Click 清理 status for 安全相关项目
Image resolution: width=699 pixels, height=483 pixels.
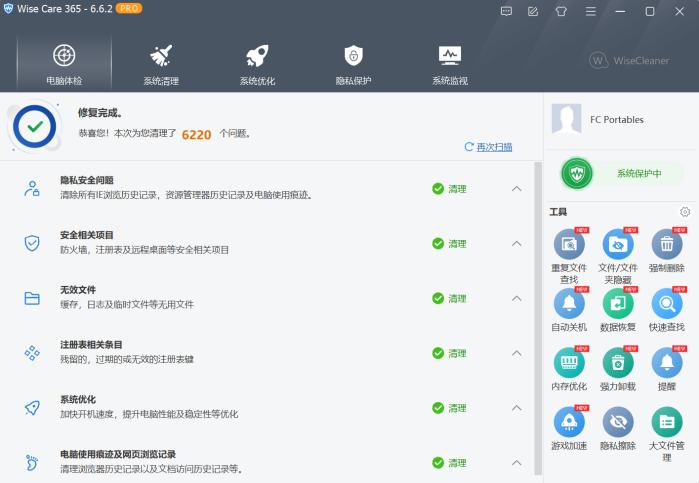449,244
